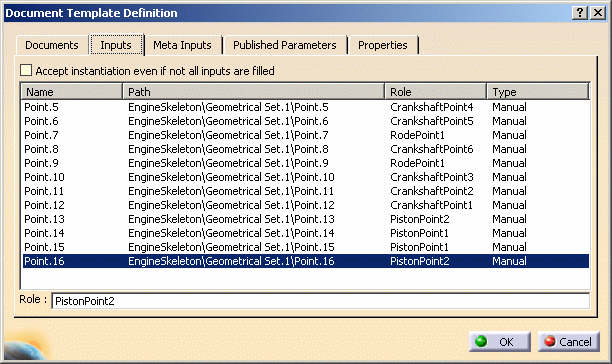Select the Point.6 row
The height and width of the screenshot is (364, 612).
[x=306, y=121]
